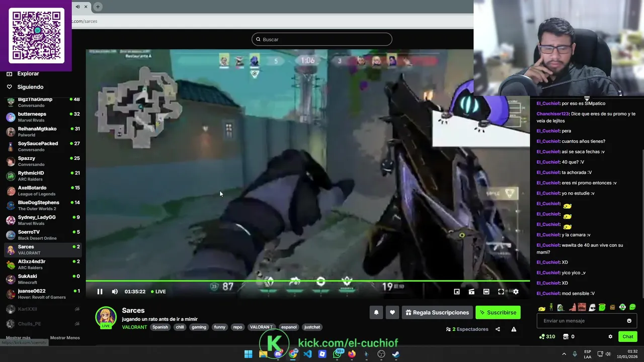The width and height of the screenshot is (644, 362).
Task: Open SoySaucePacked channel in sidebar
Action: 43,146
